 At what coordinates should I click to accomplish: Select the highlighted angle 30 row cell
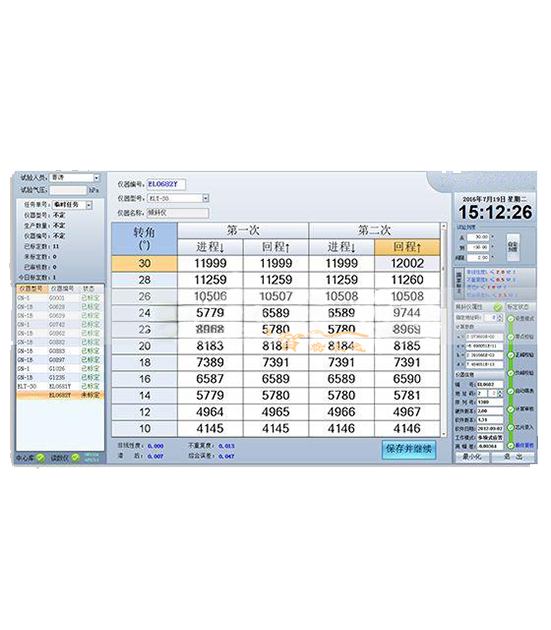[144, 264]
